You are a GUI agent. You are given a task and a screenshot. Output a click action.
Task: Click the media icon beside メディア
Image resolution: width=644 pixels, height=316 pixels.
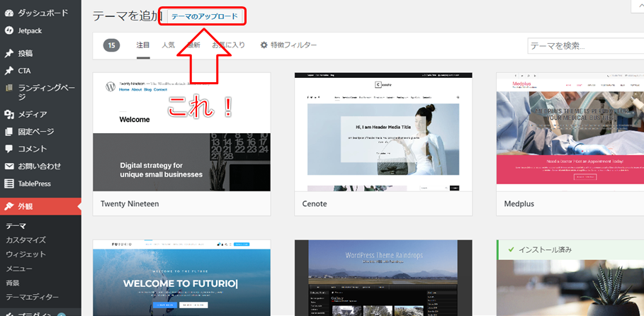[9, 114]
